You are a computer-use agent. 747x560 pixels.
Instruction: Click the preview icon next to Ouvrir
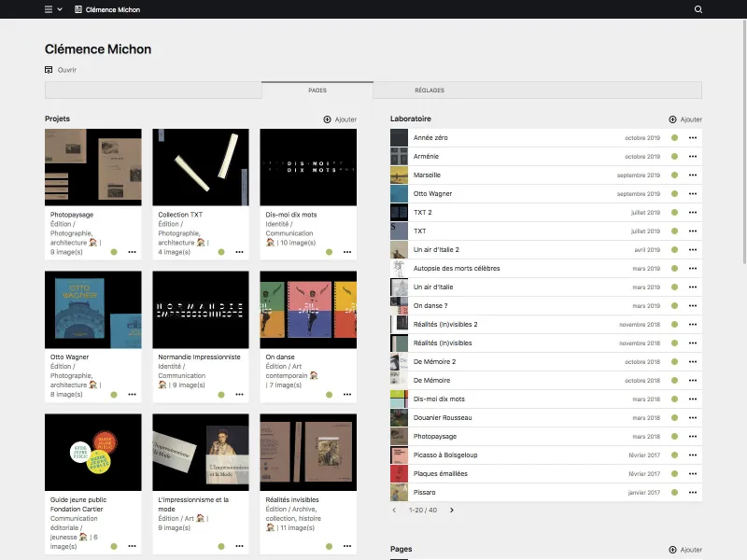[x=47, y=69]
